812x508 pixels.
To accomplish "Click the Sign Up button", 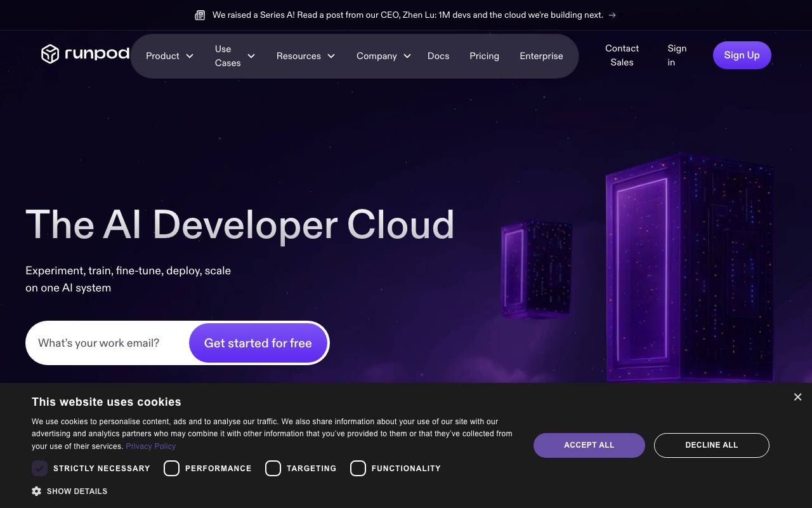I will click(x=742, y=55).
